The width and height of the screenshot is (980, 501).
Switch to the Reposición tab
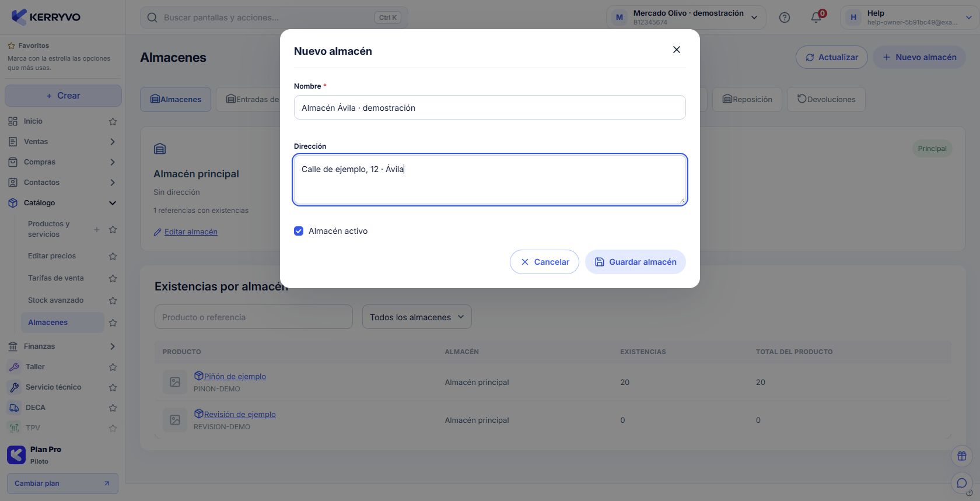click(x=747, y=99)
